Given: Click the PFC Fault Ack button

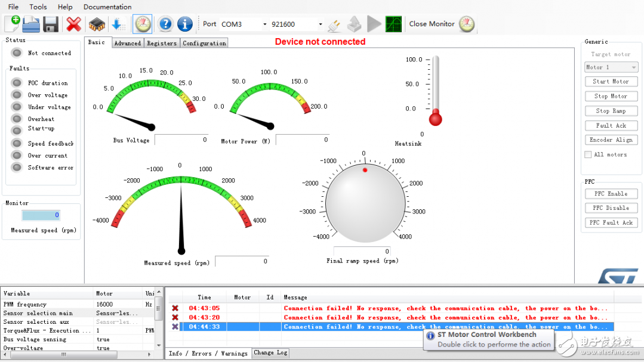Looking at the screenshot, I should [x=611, y=222].
